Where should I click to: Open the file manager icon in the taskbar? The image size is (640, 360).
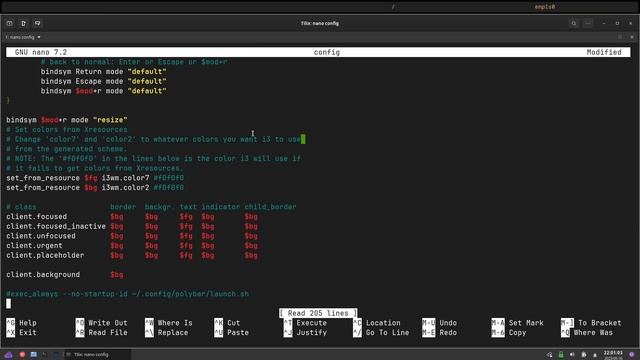pyautogui.click(x=33, y=354)
